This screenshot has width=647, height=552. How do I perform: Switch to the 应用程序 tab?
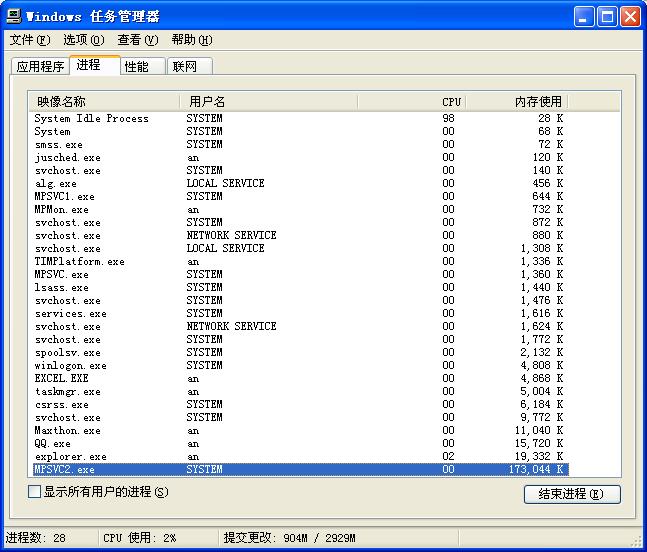point(40,66)
